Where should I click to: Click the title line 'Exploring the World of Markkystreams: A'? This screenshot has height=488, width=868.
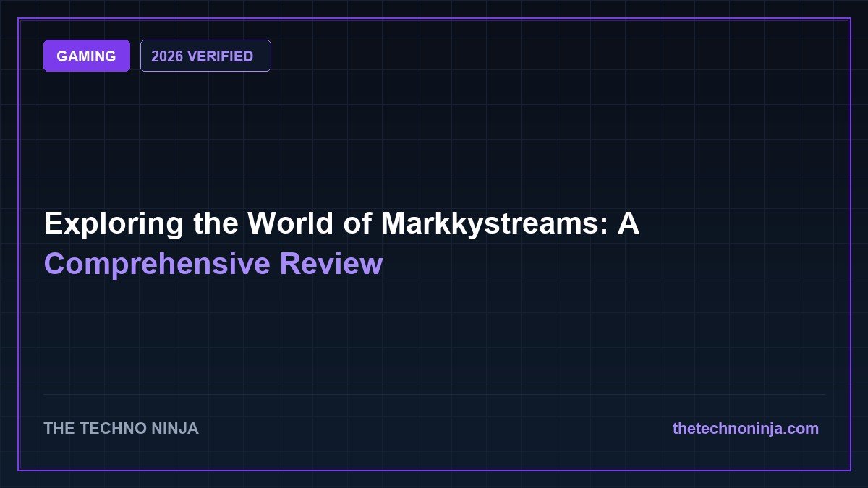click(341, 225)
